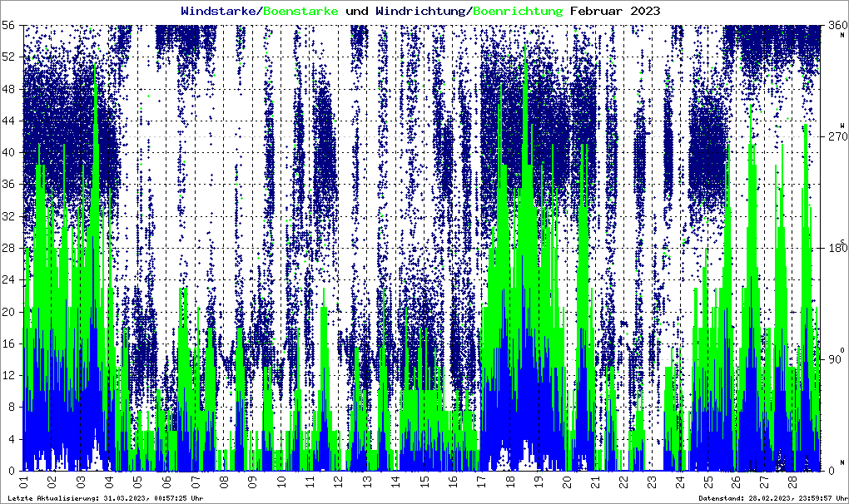
Task: Select the 360 N direction axis label
Action: point(835,27)
